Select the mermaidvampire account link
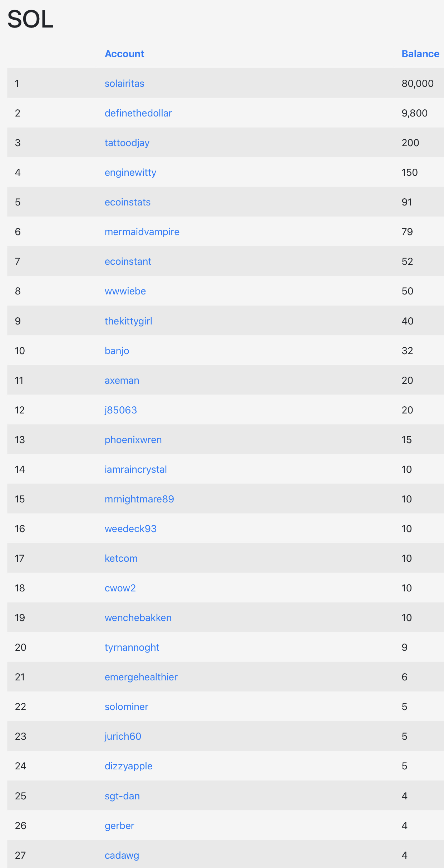 point(142,232)
